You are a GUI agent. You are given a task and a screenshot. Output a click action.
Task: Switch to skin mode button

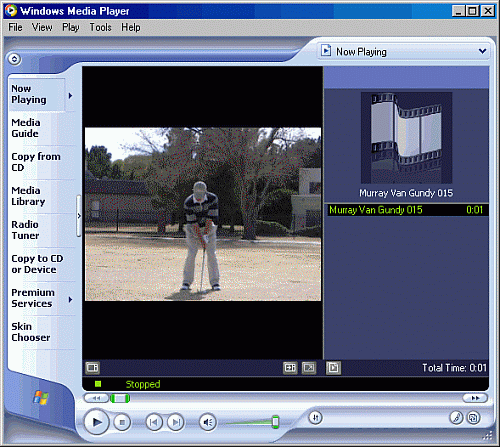[x=474, y=418]
